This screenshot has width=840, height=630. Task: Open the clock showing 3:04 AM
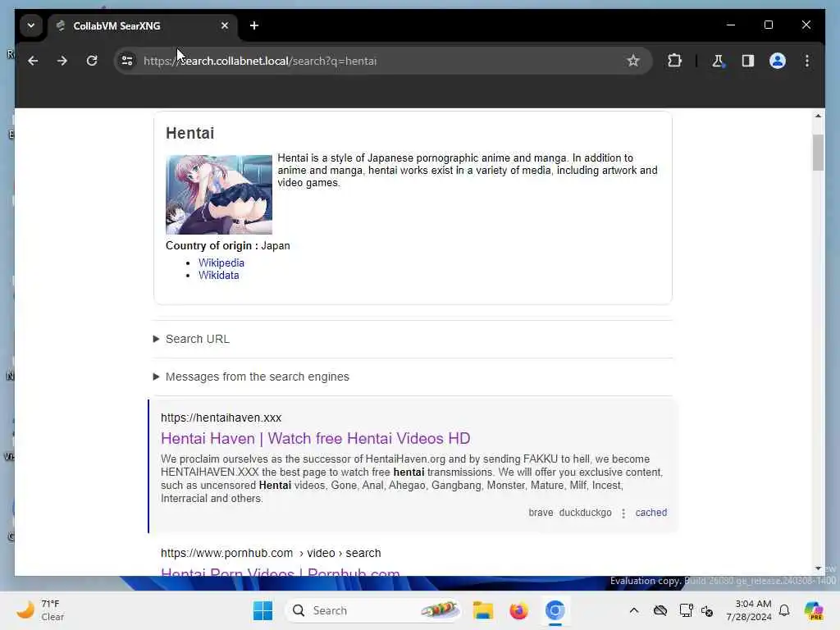[x=748, y=610]
